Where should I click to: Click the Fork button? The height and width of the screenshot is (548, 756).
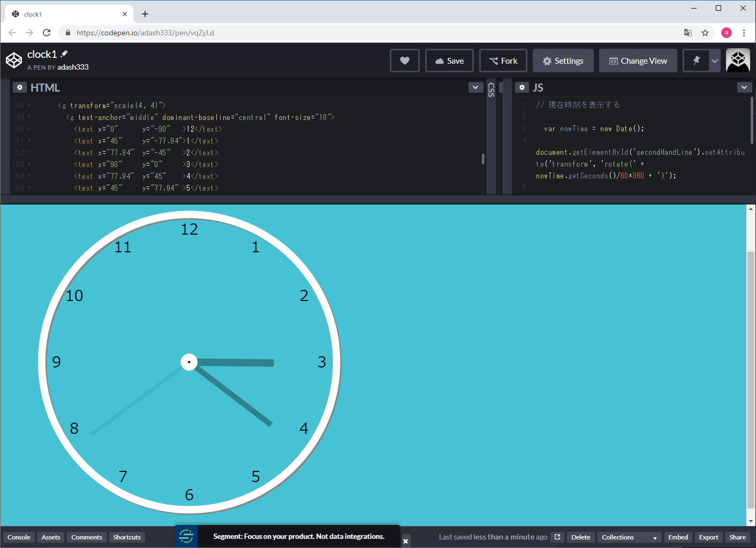tap(503, 61)
